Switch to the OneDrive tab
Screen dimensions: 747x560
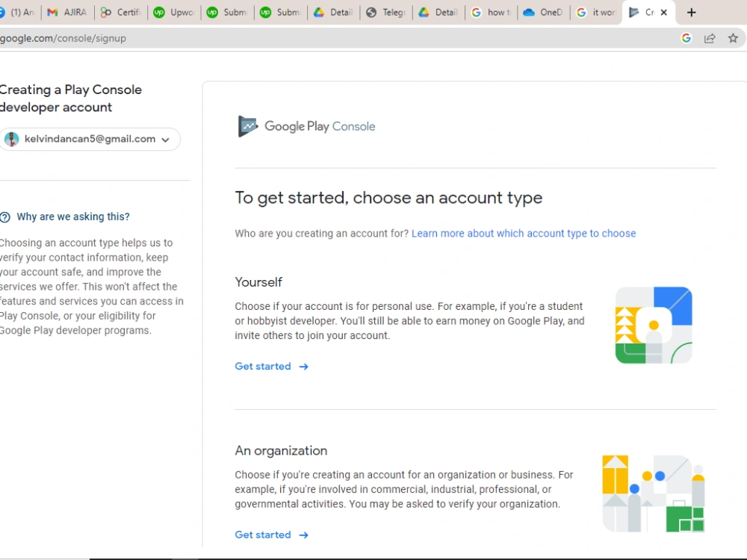coord(543,13)
